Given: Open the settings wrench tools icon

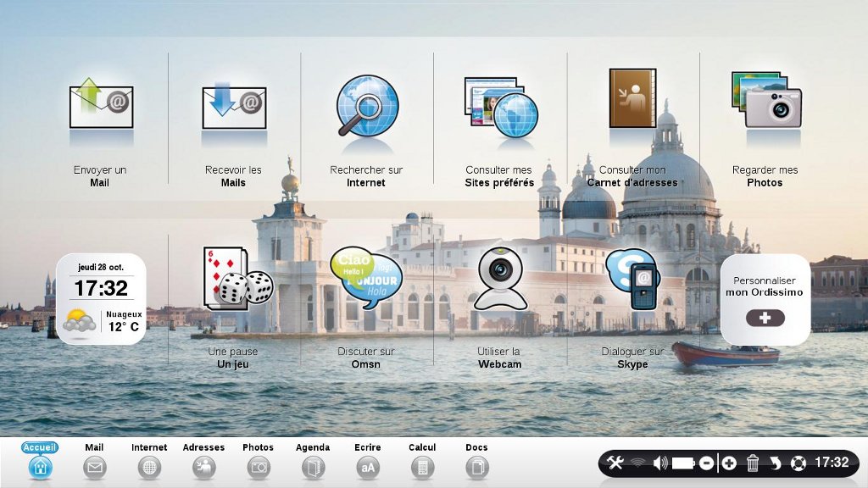Looking at the screenshot, I should coord(615,463).
